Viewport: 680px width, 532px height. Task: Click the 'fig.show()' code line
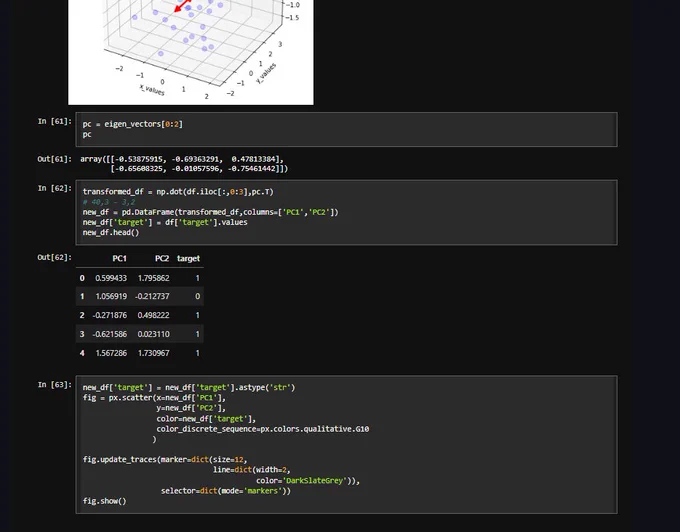[x=105, y=501]
